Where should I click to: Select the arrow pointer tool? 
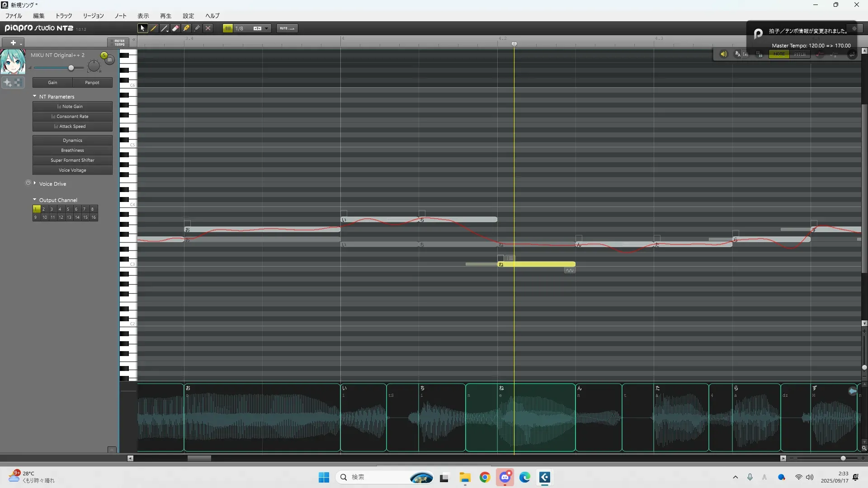[x=142, y=28]
